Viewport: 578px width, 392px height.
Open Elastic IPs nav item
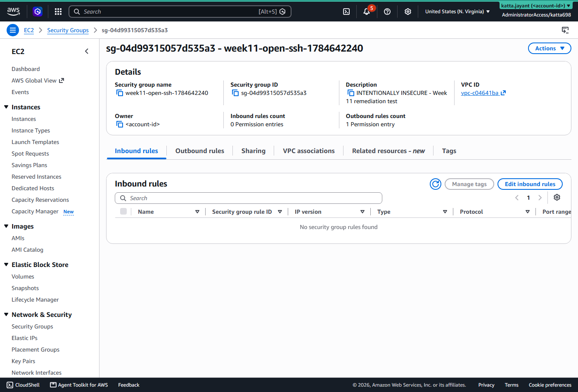[24, 338]
